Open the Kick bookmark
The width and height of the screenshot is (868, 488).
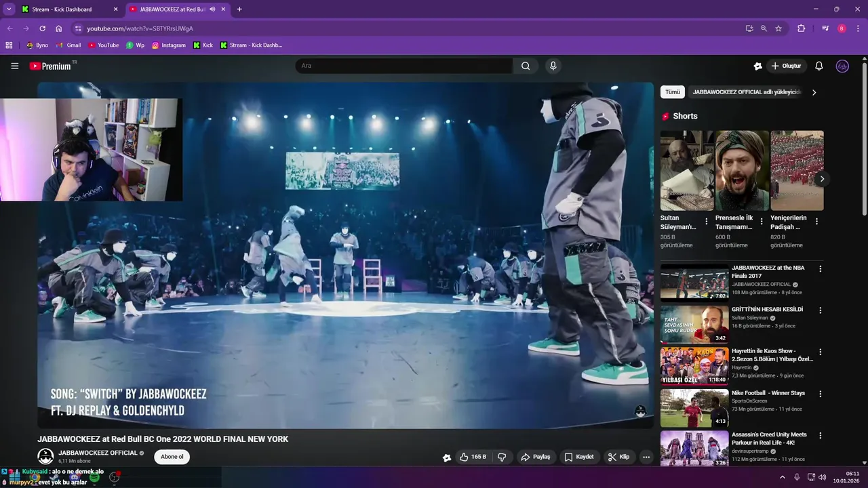tap(203, 45)
